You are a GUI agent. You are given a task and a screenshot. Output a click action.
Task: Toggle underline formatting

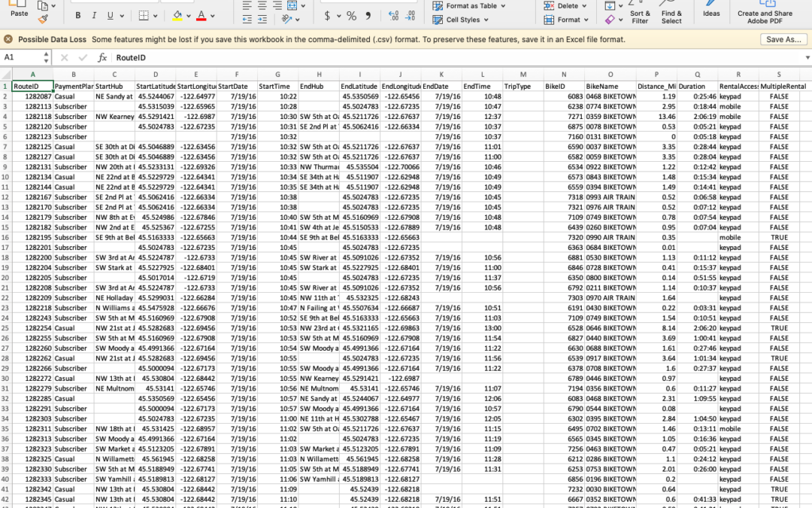click(x=111, y=16)
